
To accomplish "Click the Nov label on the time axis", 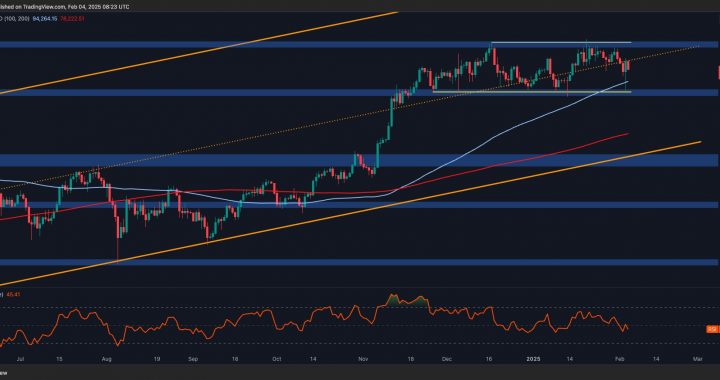I will (x=364, y=359).
